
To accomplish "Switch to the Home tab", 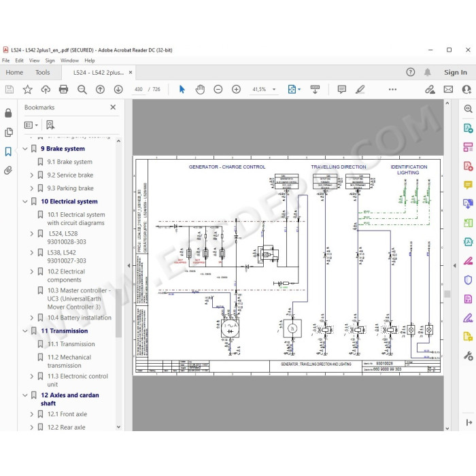I will coord(14,72).
